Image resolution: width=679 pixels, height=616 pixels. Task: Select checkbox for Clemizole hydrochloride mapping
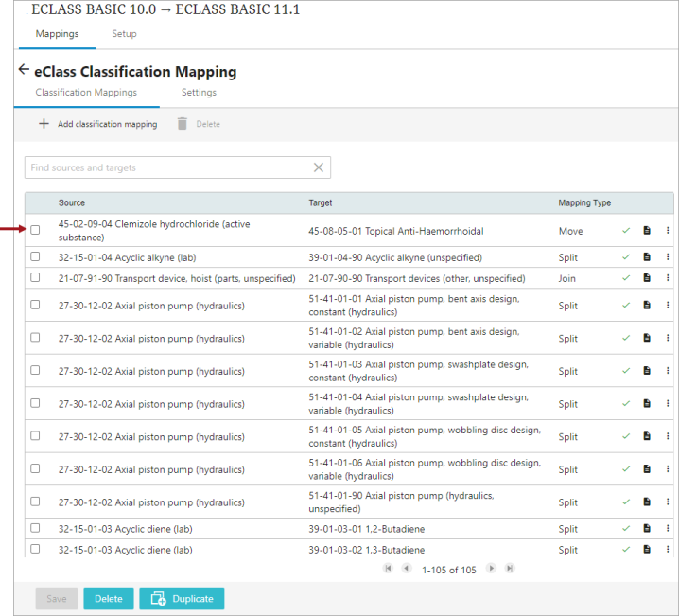pyautogui.click(x=35, y=230)
